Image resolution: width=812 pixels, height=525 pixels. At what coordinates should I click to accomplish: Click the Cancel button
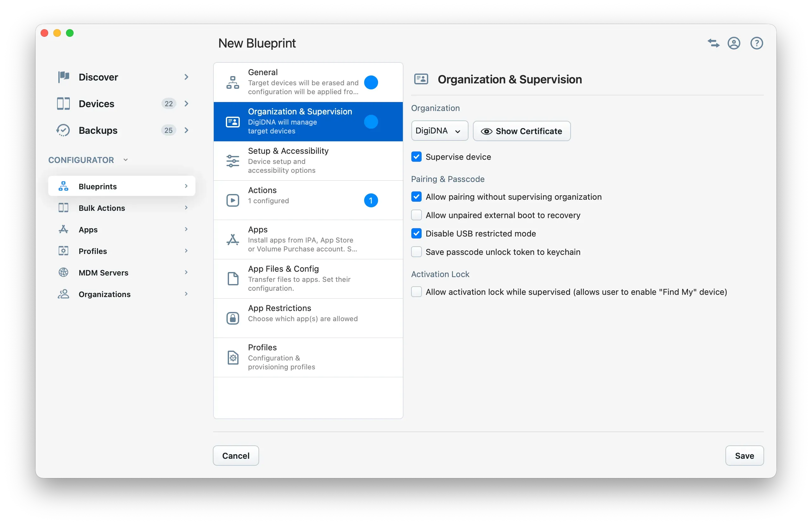[236, 456]
